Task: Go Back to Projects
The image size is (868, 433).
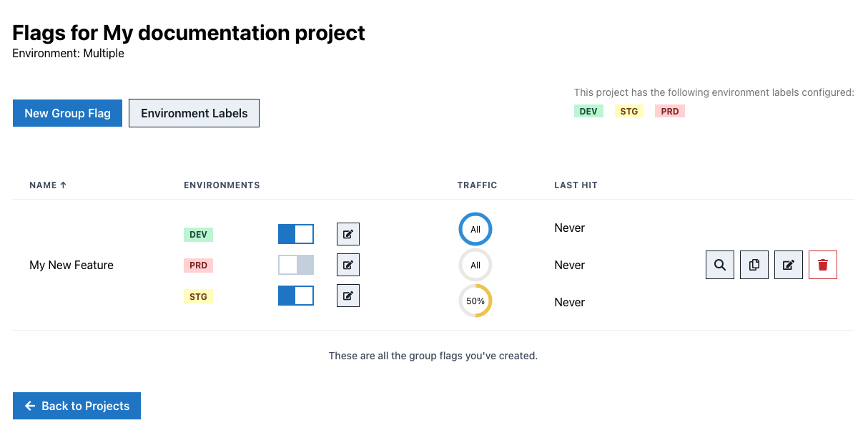Action: click(x=77, y=406)
